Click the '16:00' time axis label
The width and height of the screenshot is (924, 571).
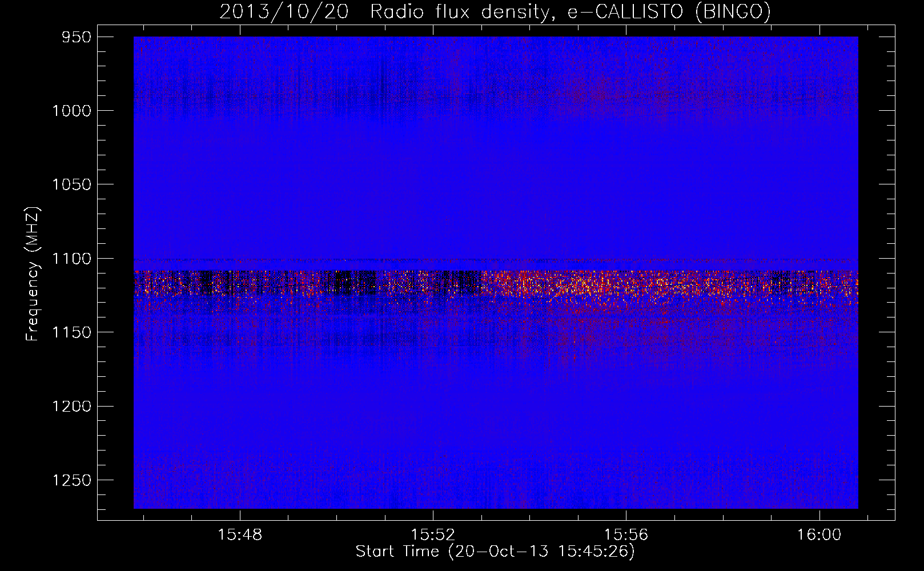click(x=819, y=535)
